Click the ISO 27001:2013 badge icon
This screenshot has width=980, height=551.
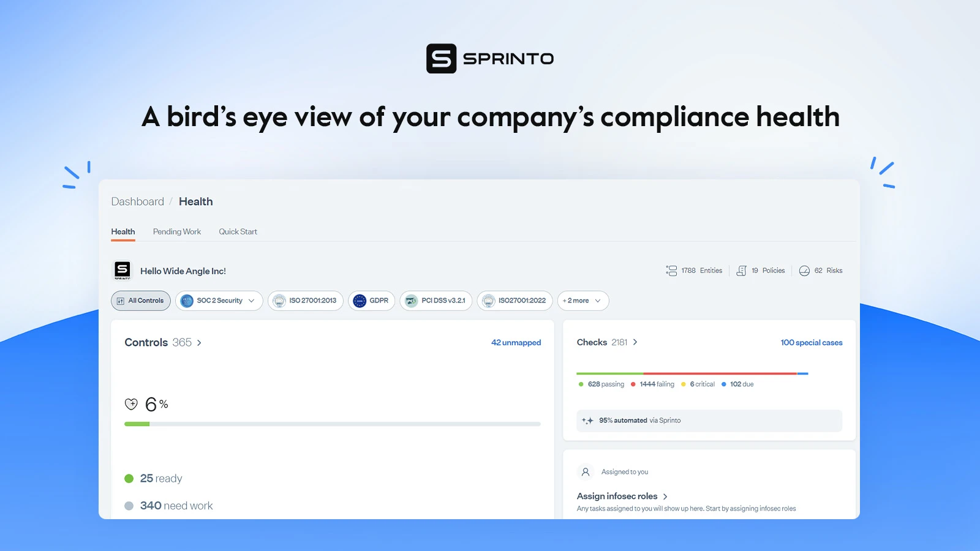pyautogui.click(x=279, y=301)
